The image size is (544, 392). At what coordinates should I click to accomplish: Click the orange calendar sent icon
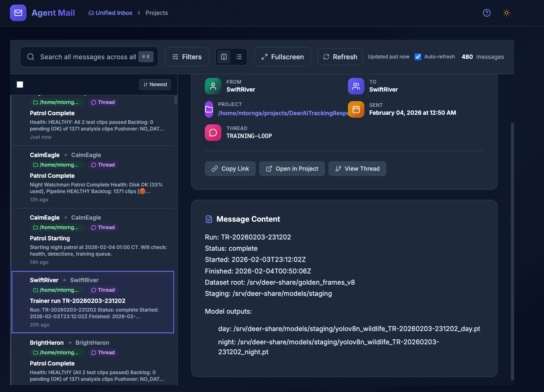[356, 109]
